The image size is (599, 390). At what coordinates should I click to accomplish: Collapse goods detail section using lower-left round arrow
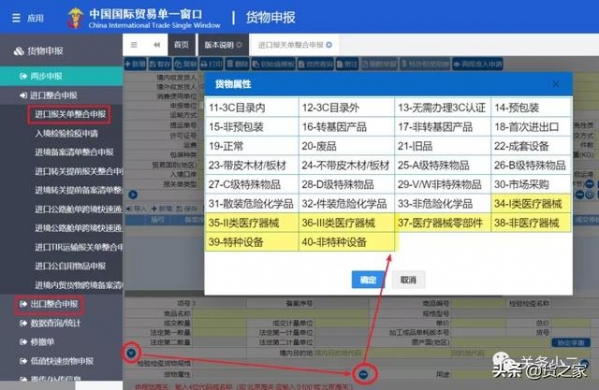click(x=131, y=353)
